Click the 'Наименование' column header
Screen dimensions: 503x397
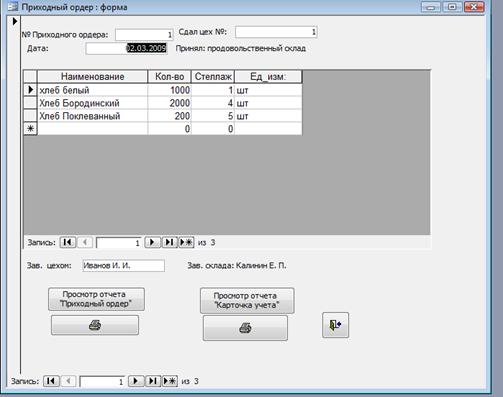(92, 77)
